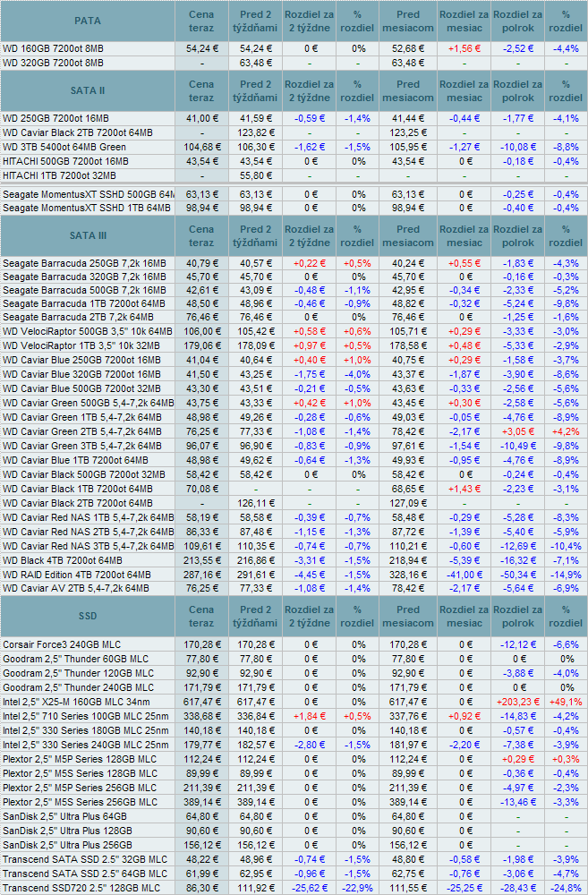Click the 126,11 € price two weeks ago
The height and width of the screenshot is (895, 588).
254,503
